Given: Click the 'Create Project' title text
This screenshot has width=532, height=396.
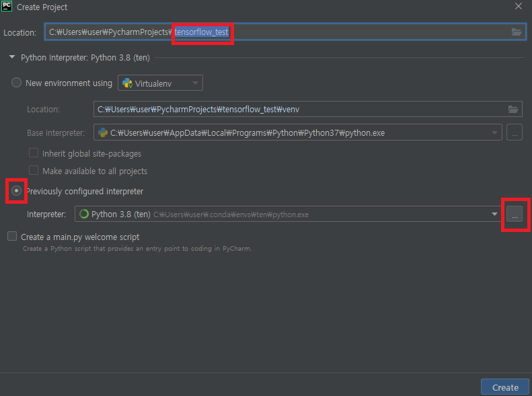Looking at the screenshot, I should 42,7.
